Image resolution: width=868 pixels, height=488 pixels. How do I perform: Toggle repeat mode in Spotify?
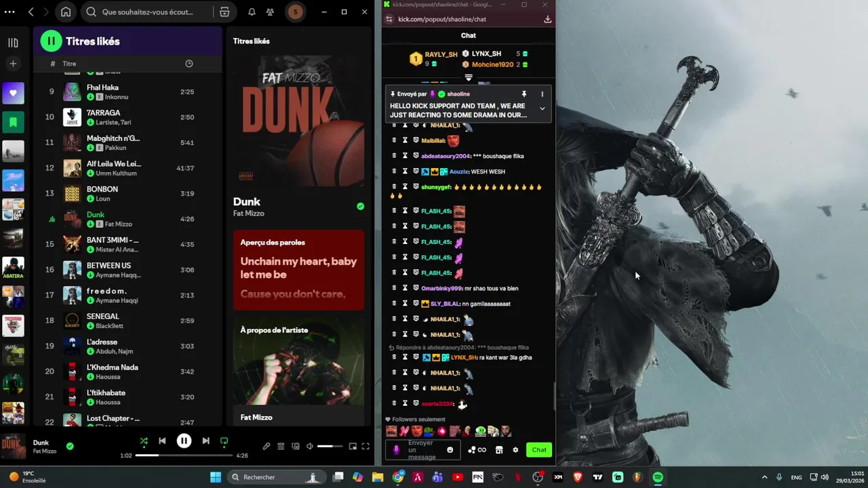point(224,441)
